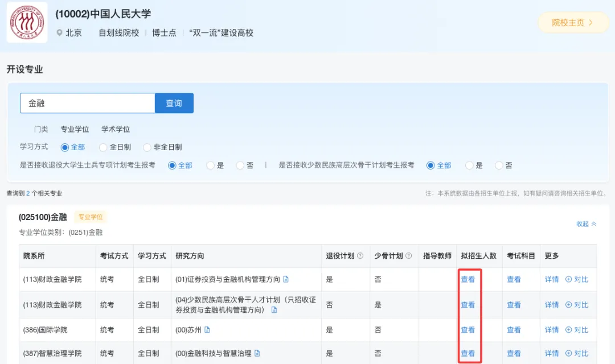The image size is (615, 364).
Task: View 考试科目 for 智慧治理学院 row
Action: [x=514, y=353]
